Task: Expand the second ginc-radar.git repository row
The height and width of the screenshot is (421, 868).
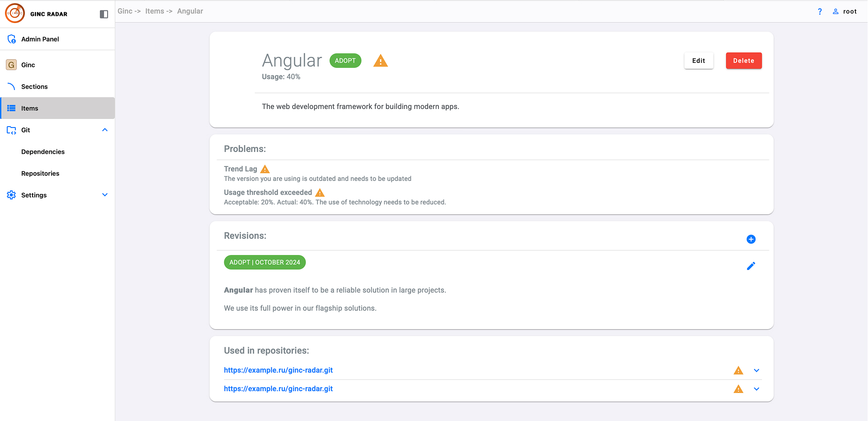Action: 756,389
